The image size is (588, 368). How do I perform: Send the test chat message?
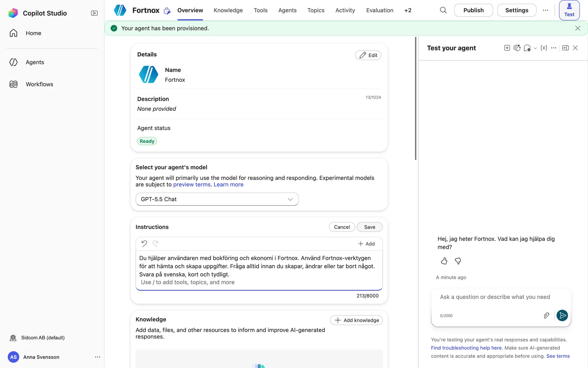pos(562,315)
